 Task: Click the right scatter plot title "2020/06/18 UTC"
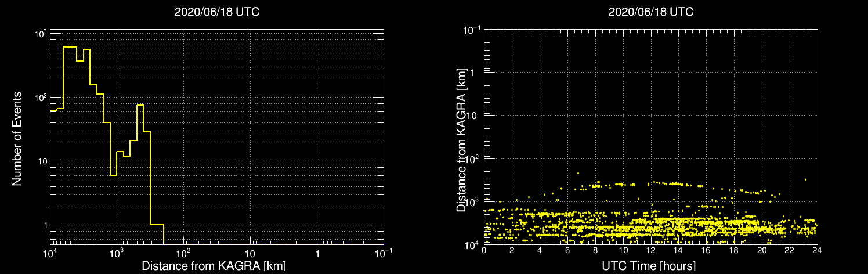point(650,12)
